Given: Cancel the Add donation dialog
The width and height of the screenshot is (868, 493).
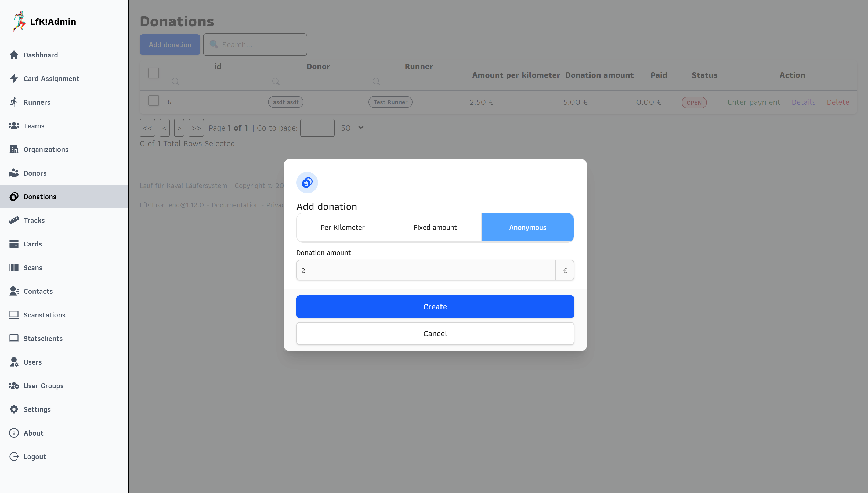Looking at the screenshot, I should (x=435, y=334).
